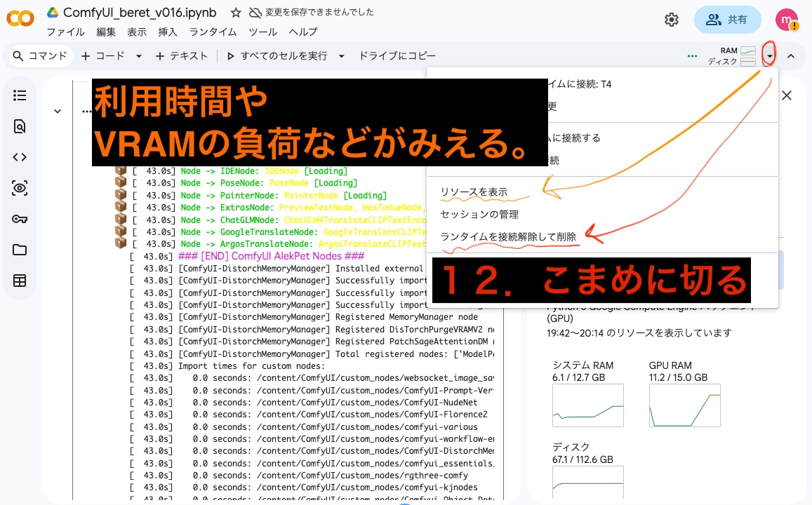Viewport: 812px width, 505px height.
Task: Open the find and replace sidebar icon
Action: click(20, 126)
